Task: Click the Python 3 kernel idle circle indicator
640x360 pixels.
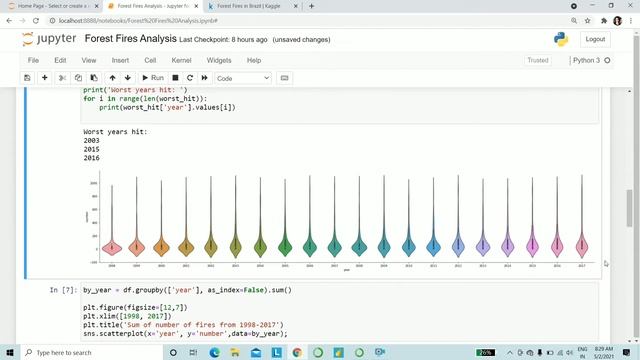Action: pyautogui.click(x=607, y=60)
